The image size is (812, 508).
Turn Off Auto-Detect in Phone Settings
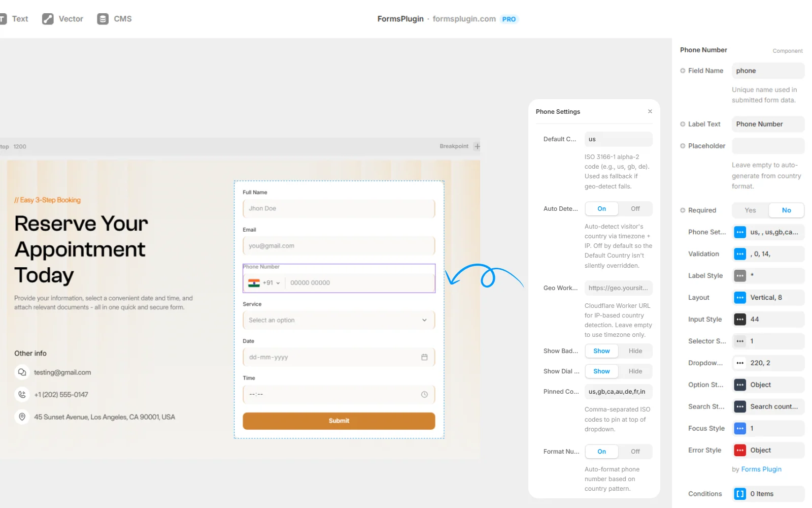635,208
